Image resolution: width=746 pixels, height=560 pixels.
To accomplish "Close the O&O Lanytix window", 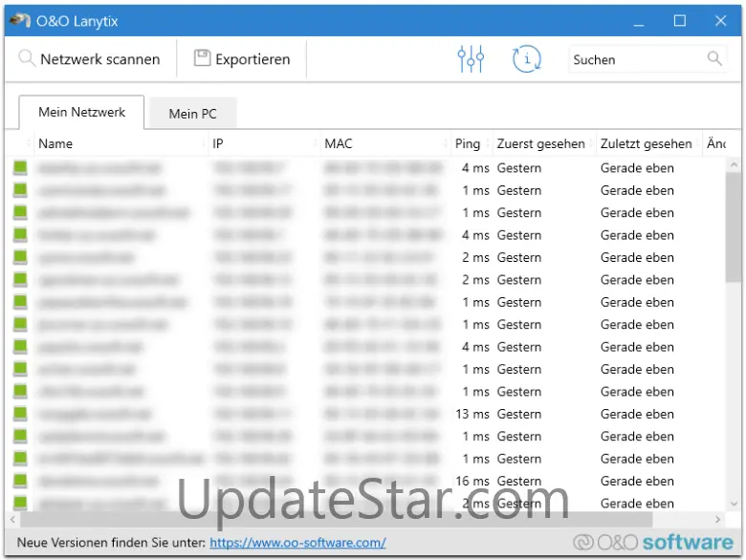I will pyautogui.click(x=721, y=20).
